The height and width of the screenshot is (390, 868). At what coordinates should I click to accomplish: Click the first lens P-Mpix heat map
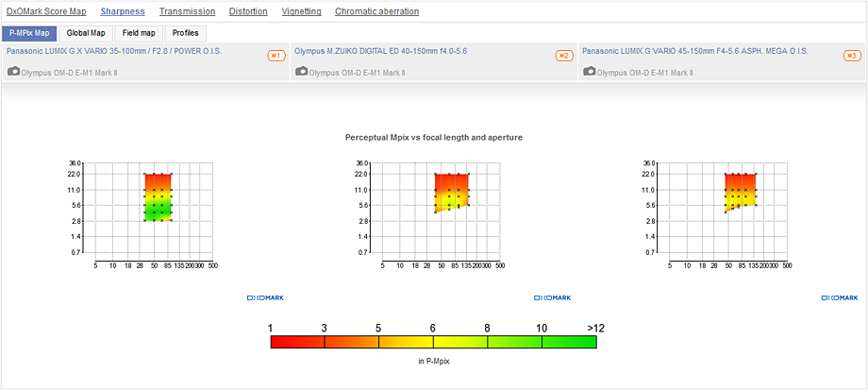[158, 197]
